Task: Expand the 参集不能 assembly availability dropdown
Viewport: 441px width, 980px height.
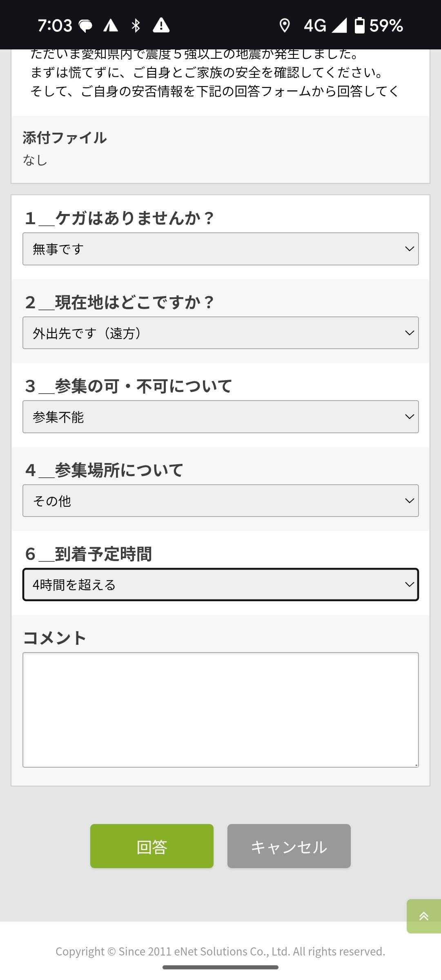Action: coord(220,416)
